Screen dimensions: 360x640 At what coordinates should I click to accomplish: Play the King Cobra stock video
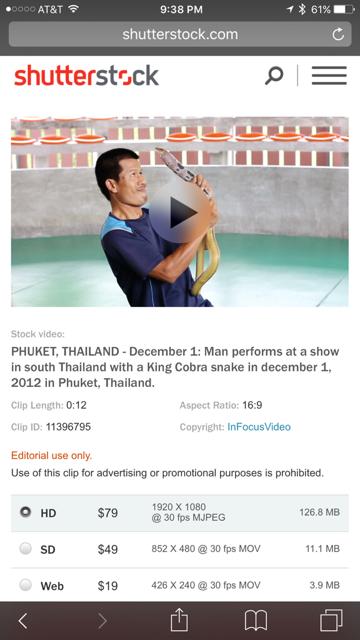tap(181, 213)
